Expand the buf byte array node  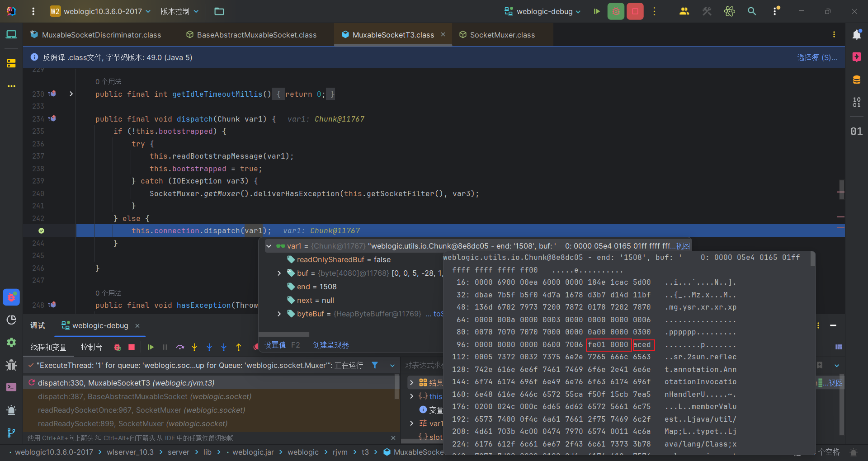[279, 273]
